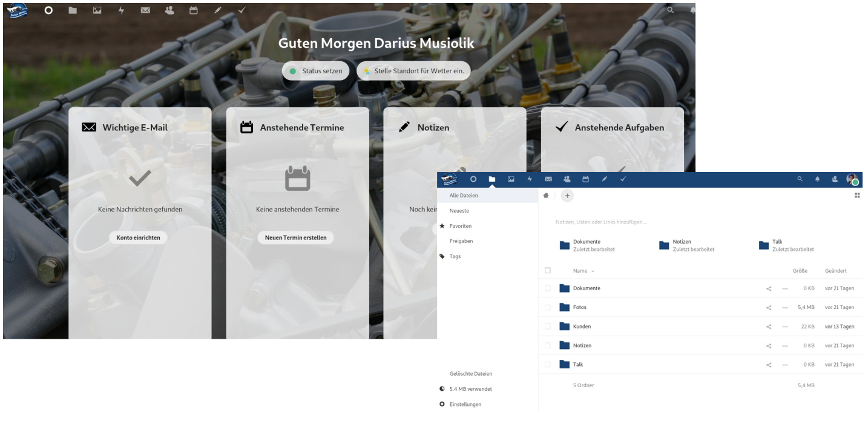Screen dimensions: 868x429
Task: Click the Notizen, Listen oder Links hinzufügen field
Action: coord(601,222)
